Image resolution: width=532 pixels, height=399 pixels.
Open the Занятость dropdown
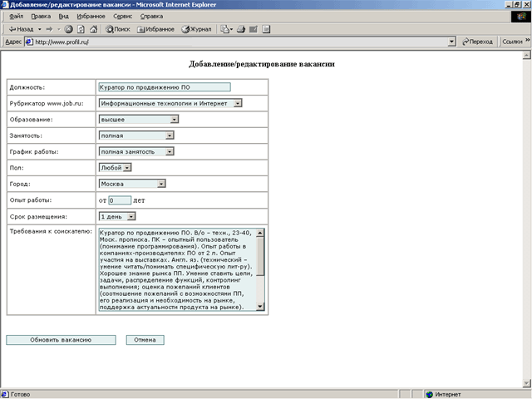(x=136, y=135)
